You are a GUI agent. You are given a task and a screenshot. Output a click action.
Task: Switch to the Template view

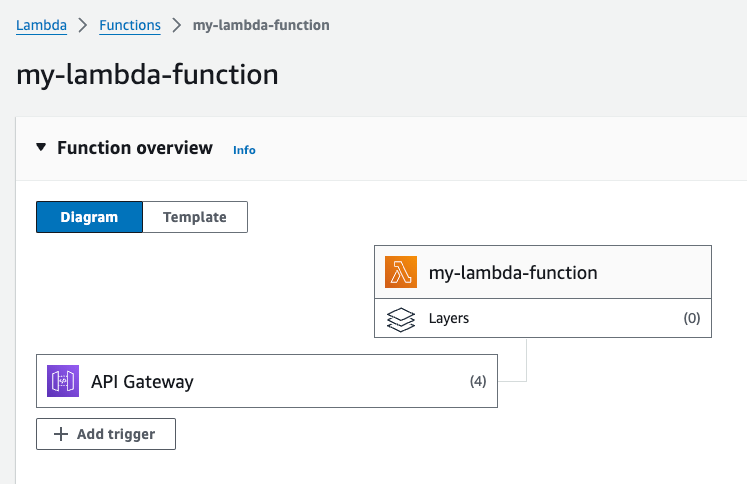point(195,217)
